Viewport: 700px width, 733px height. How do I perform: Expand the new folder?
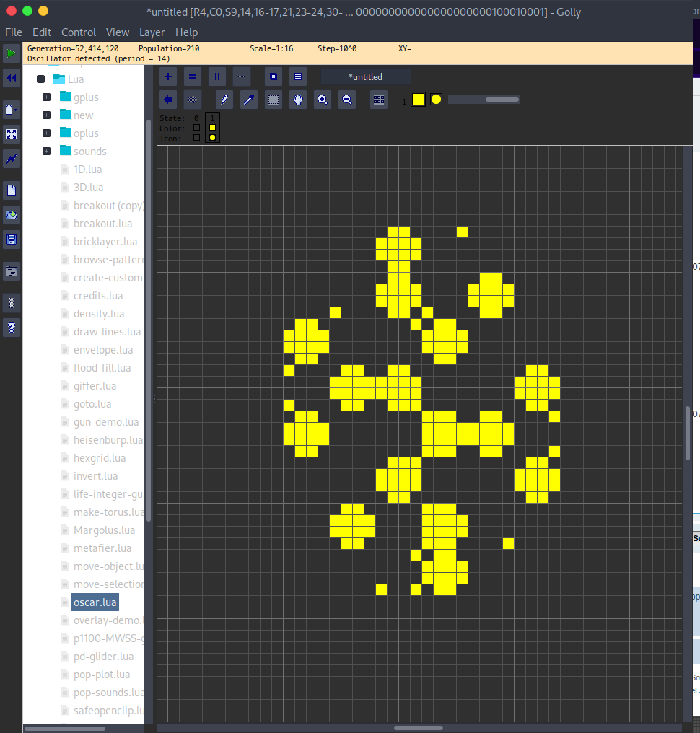(x=46, y=115)
